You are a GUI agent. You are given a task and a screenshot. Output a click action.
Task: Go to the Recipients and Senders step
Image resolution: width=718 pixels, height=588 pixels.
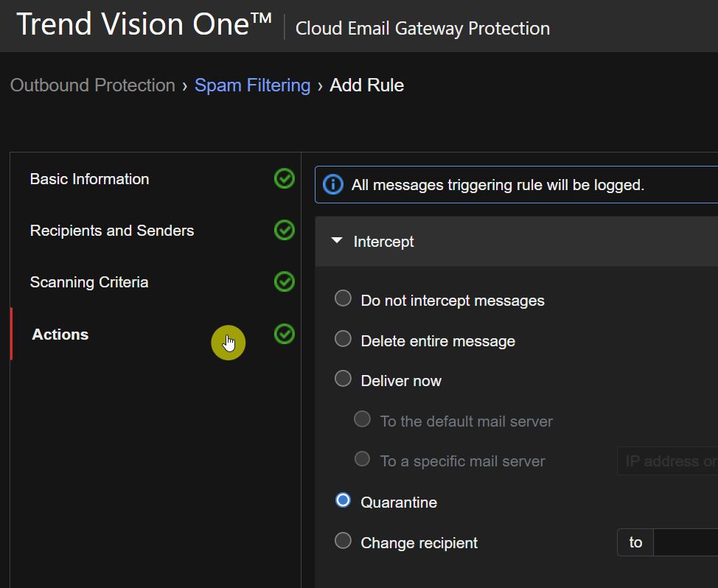click(x=111, y=231)
